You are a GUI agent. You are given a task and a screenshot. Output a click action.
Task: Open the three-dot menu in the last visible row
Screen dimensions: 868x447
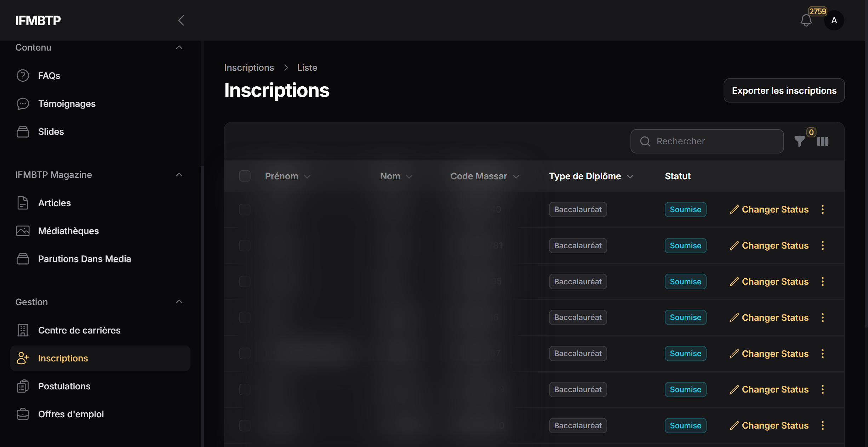823,425
